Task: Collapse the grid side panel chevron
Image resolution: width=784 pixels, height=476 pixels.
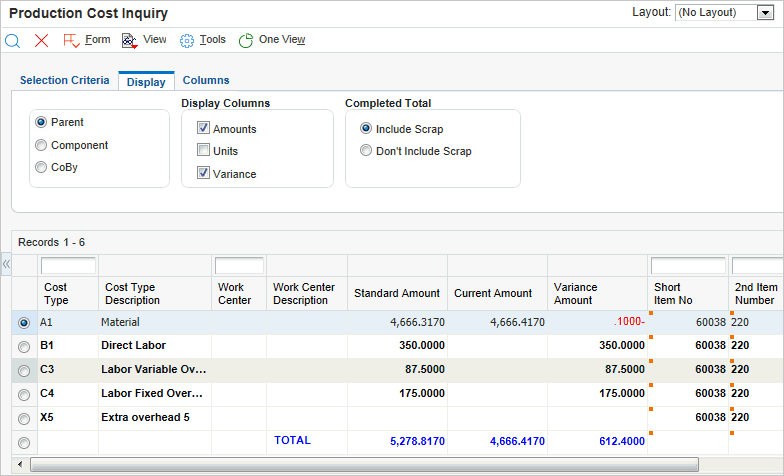Action: point(6,264)
